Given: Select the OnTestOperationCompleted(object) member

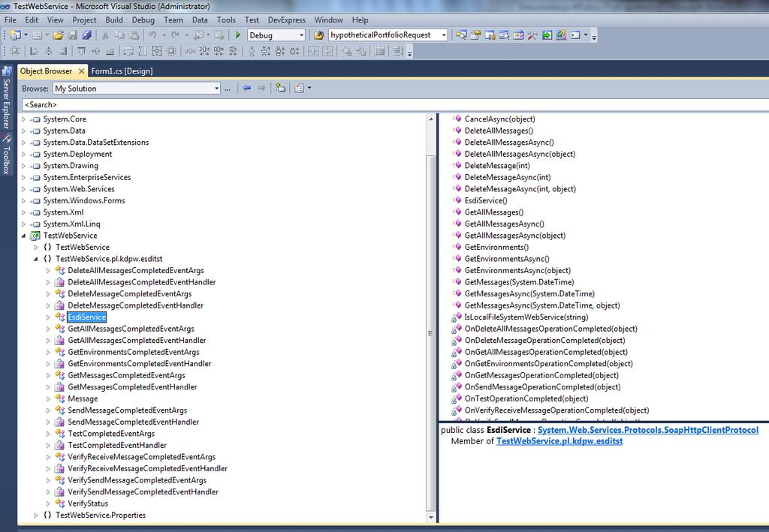Looking at the screenshot, I should click(526, 398).
